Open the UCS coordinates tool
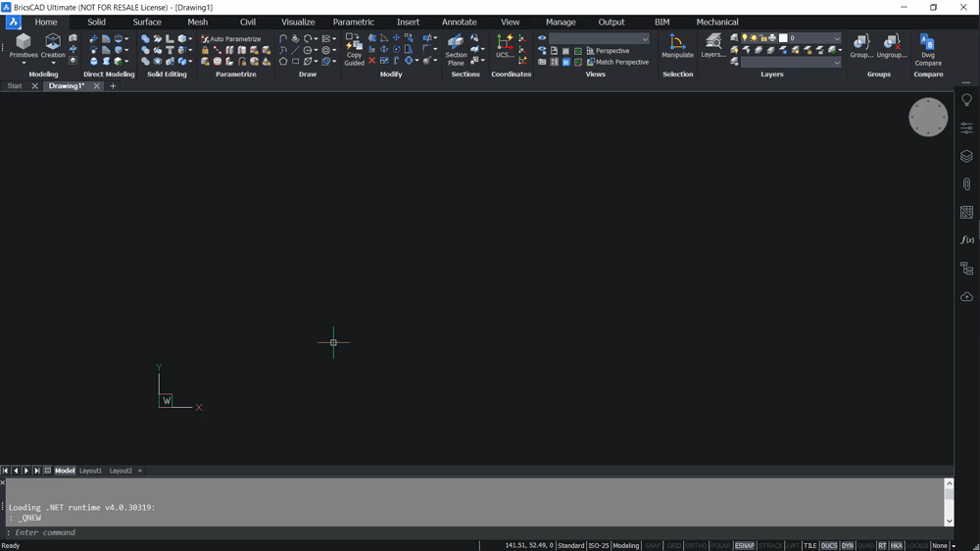Image resolution: width=980 pixels, height=551 pixels. [x=505, y=46]
